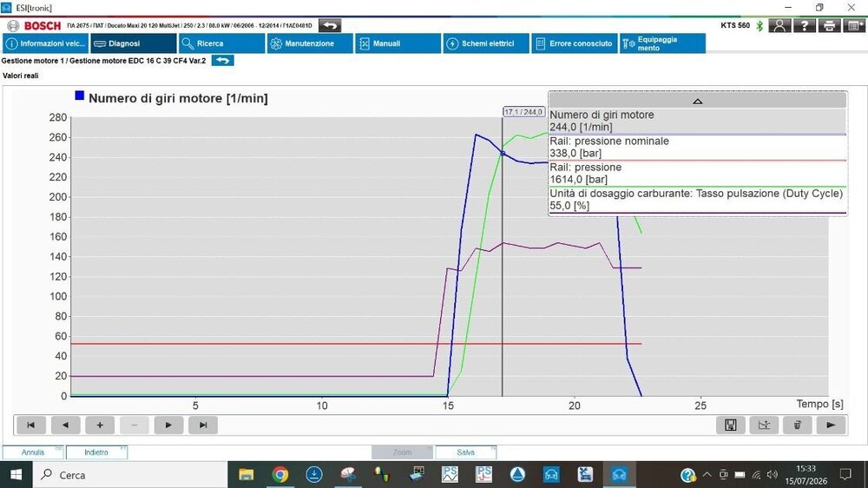Open the Equipaggiamento tab
Screen dimensions: 868x488
[x=662, y=43]
